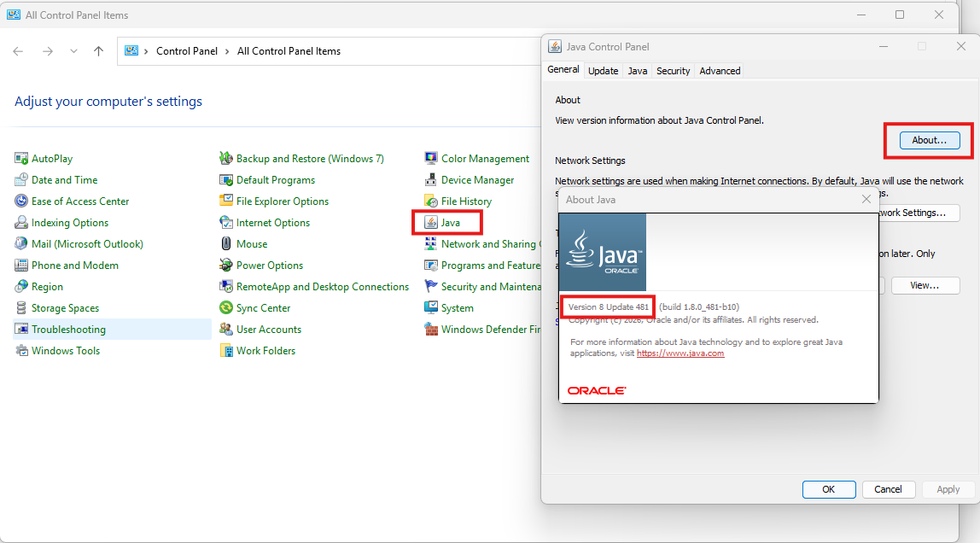Screen dimensions: 980x543
Task: Open the Color Management icon
Action: [x=430, y=159]
